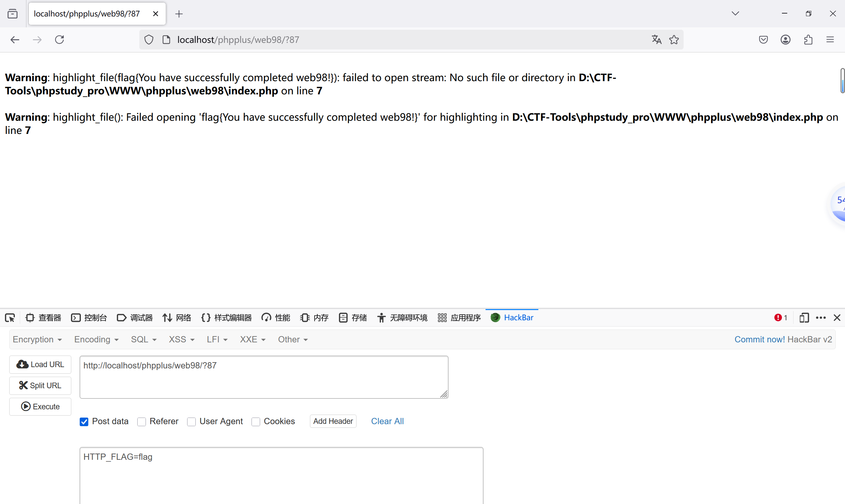The height and width of the screenshot is (504, 845).
Task: Click the element picker icon in devtools
Action: [10, 318]
